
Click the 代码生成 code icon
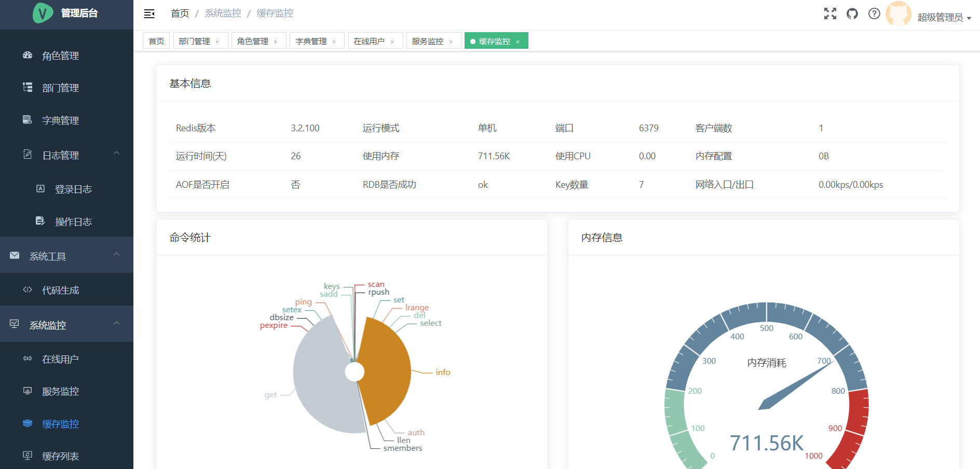click(x=28, y=289)
